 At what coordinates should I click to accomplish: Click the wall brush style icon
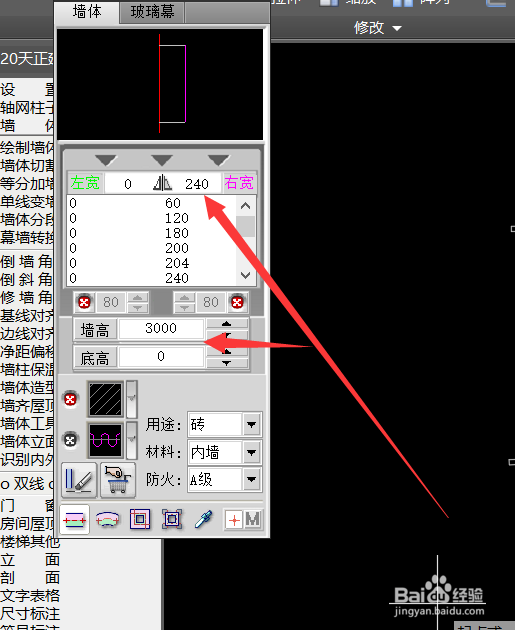(x=79, y=480)
